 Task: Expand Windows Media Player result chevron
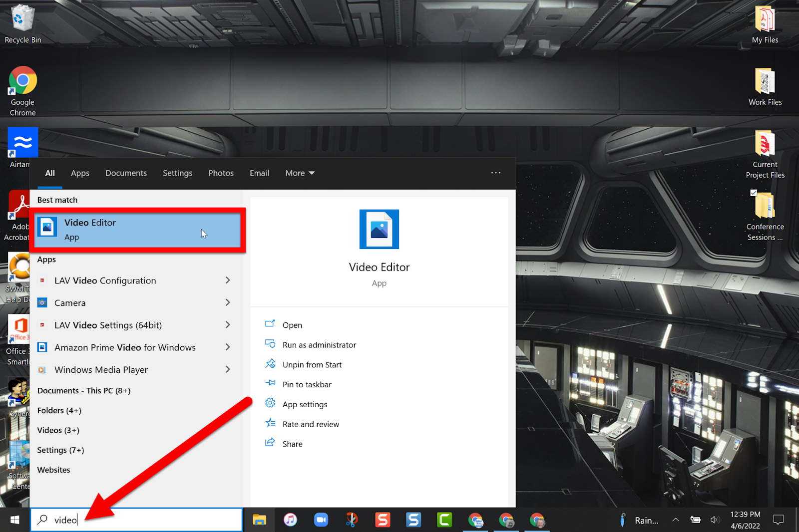228,369
